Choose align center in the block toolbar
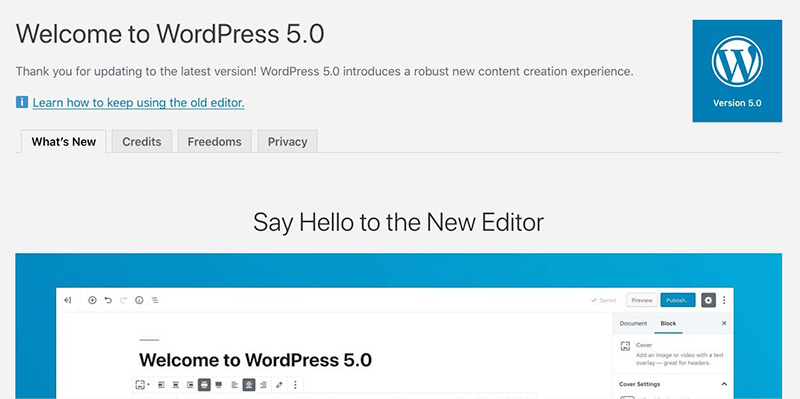This screenshot has width=800, height=399. [176, 384]
